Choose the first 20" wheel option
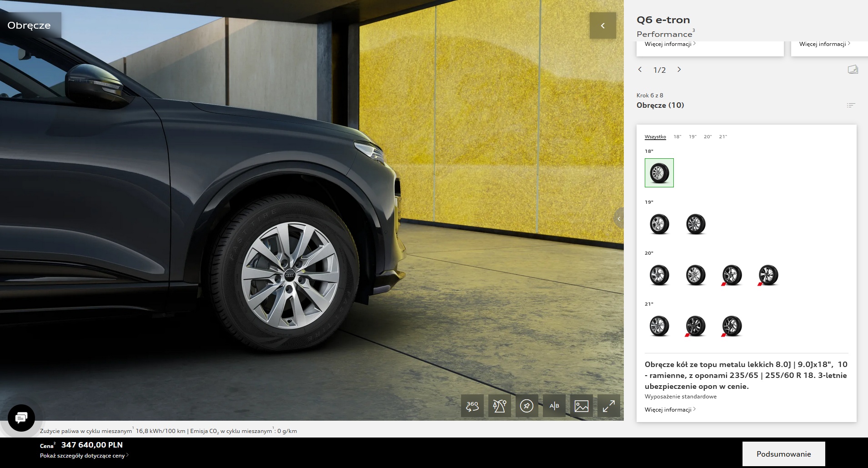This screenshot has width=868, height=468. tap(659, 275)
